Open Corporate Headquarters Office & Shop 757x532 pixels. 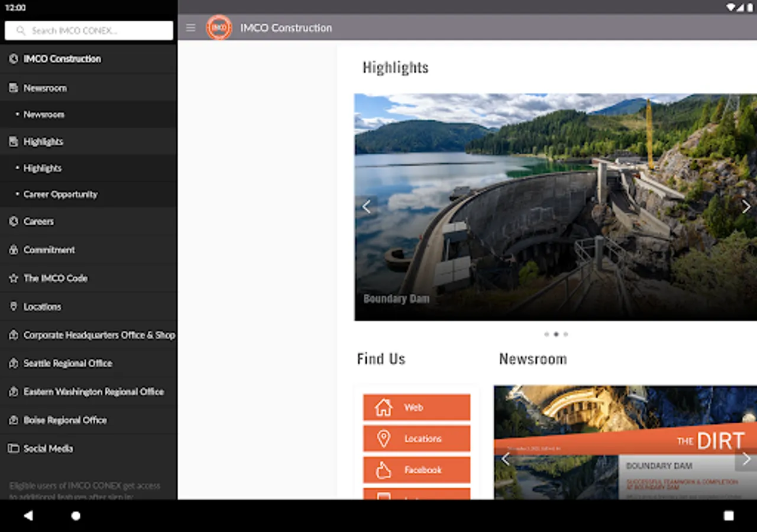tap(89, 335)
